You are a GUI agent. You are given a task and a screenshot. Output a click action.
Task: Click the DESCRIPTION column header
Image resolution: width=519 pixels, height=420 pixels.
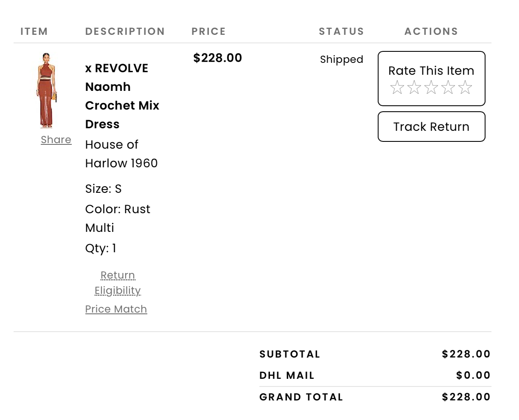(x=125, y=31)
